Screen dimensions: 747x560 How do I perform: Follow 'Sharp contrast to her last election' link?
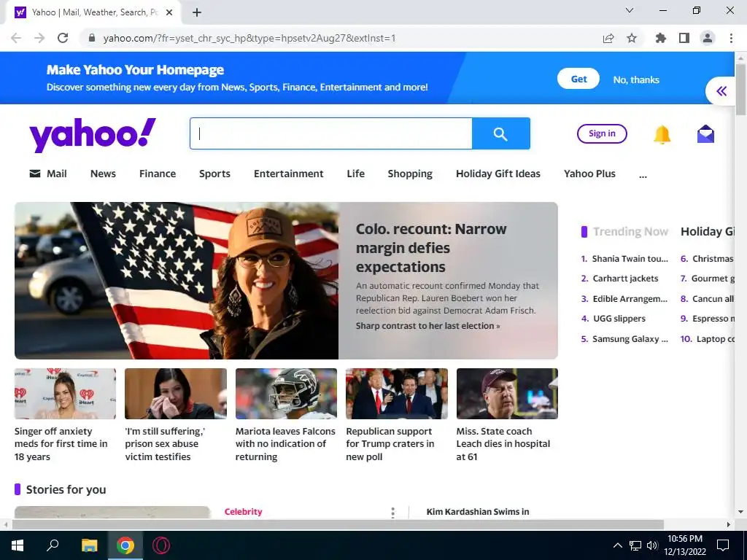pyautogui.click(x=427, y=326)
